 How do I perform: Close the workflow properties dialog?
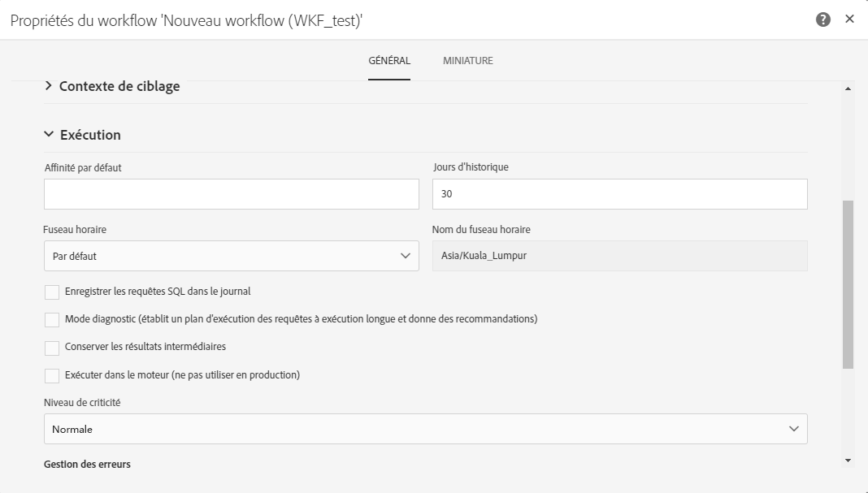tap(849, 19)
